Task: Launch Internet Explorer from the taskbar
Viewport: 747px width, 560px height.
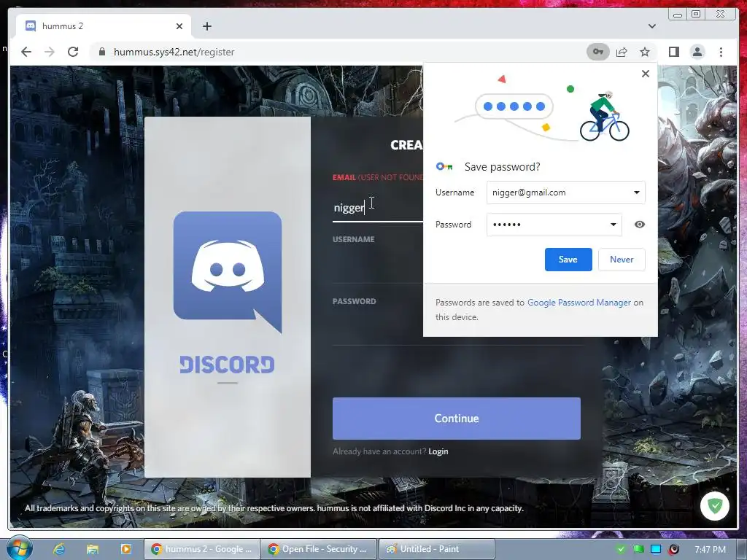Action: pyautogui.click(x=59, y=549)
